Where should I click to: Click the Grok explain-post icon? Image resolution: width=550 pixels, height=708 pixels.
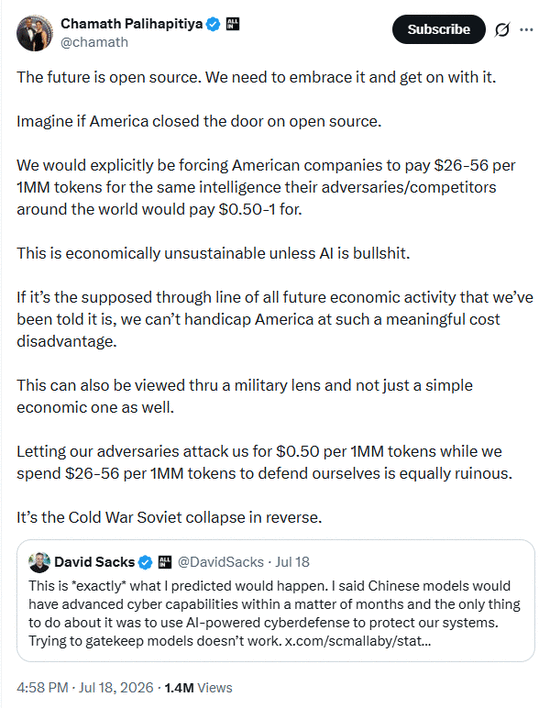pos(502,30)
